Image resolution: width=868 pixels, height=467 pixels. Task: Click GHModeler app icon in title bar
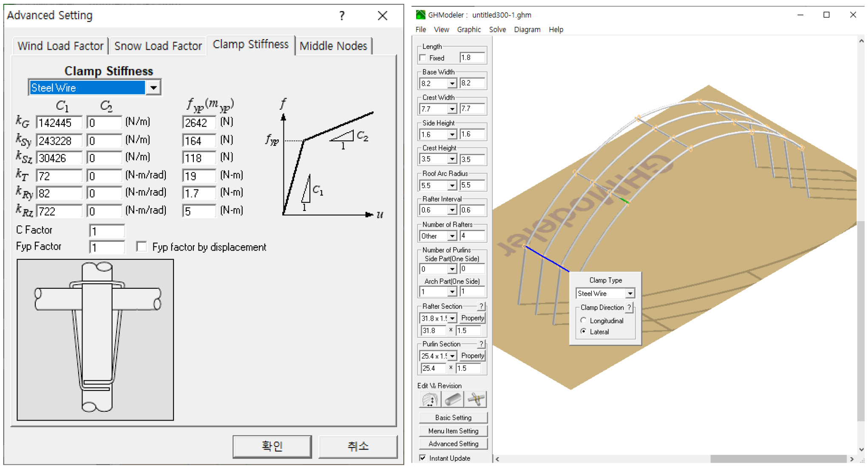click(420, 15)
